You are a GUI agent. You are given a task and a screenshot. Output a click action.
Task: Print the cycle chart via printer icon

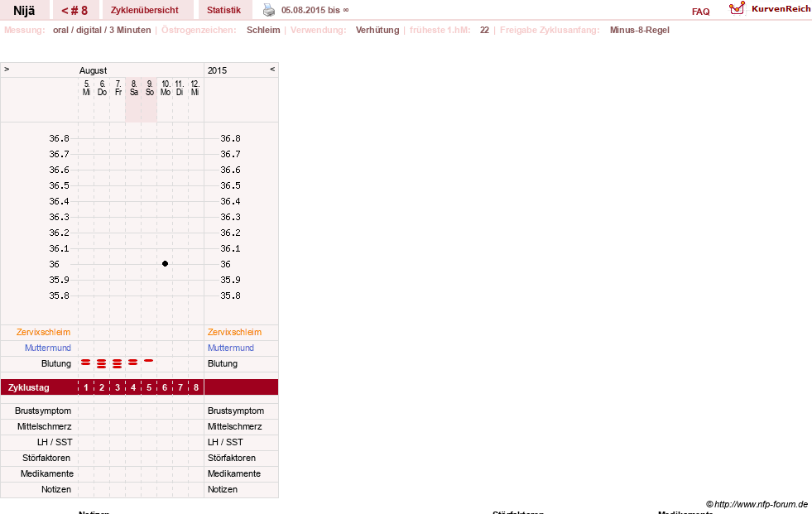point(269,10)
